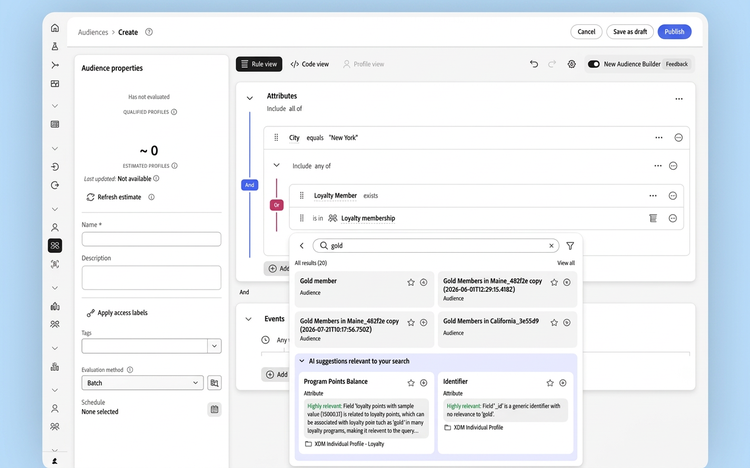Refresh the profile estimate

click(114, 197)
